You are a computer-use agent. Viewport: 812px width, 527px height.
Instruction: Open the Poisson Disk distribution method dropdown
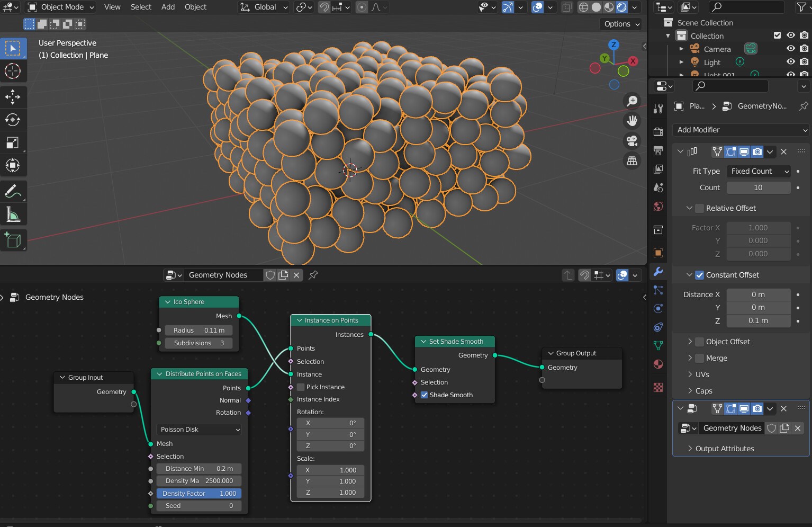click(x=199, y=429)
